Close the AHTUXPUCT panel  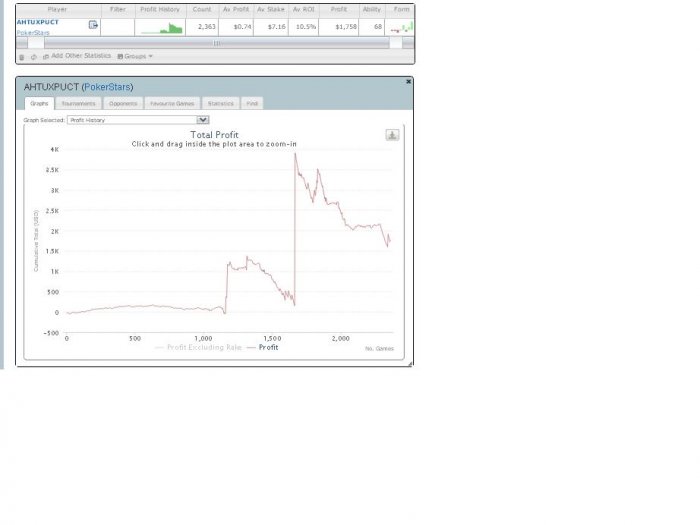coord(408,82)
